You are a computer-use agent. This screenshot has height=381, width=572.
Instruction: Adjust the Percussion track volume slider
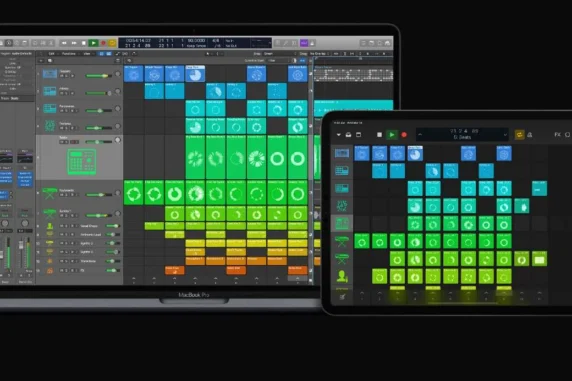coord(98,111)
